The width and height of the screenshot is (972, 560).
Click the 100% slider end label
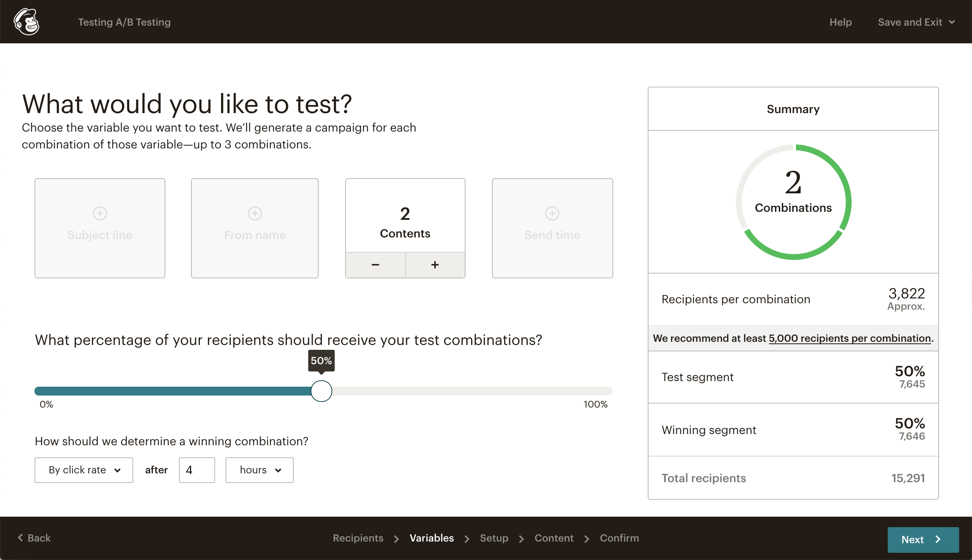pyautogui.click(x=596, y=404)
